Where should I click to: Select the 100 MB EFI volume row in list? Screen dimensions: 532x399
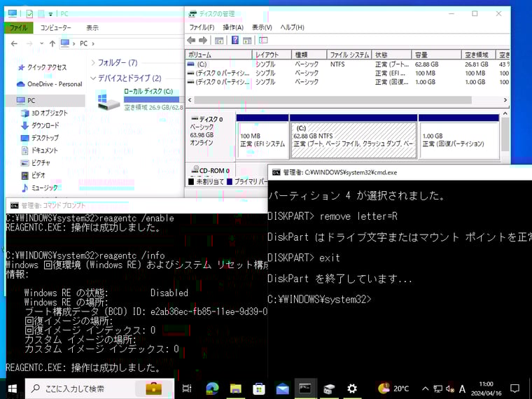[x=347, y=73]
